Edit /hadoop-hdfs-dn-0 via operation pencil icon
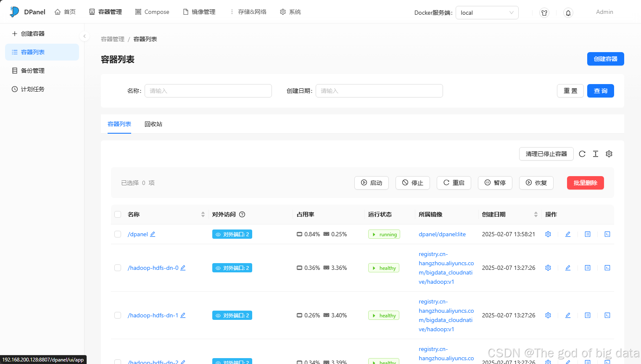Screen dimensions: 641x364 click(x=568, y=268)
